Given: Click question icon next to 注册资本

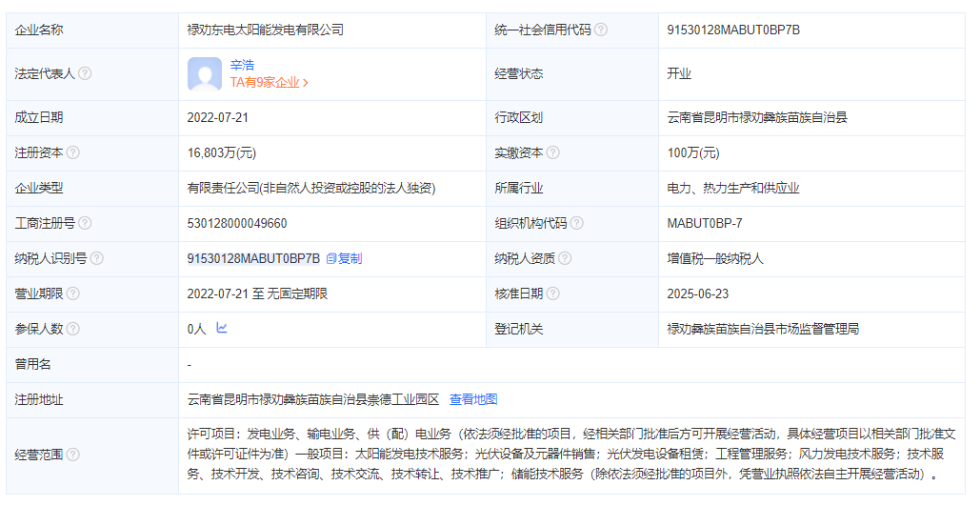Looking at the screenshot, I should click(73, 152).
